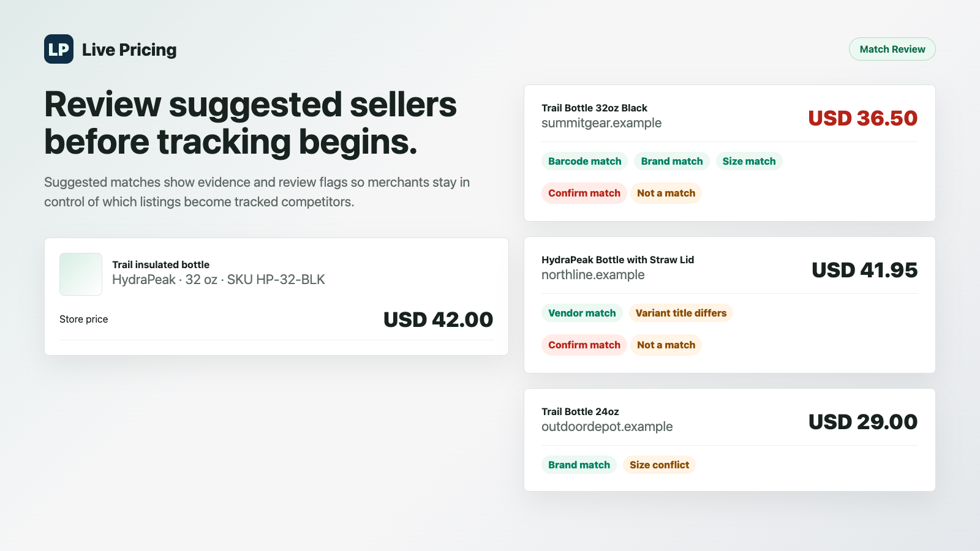Select the Size conflict flag
Viewport: 980px width, 551px height.
click(x=659, y=465)
